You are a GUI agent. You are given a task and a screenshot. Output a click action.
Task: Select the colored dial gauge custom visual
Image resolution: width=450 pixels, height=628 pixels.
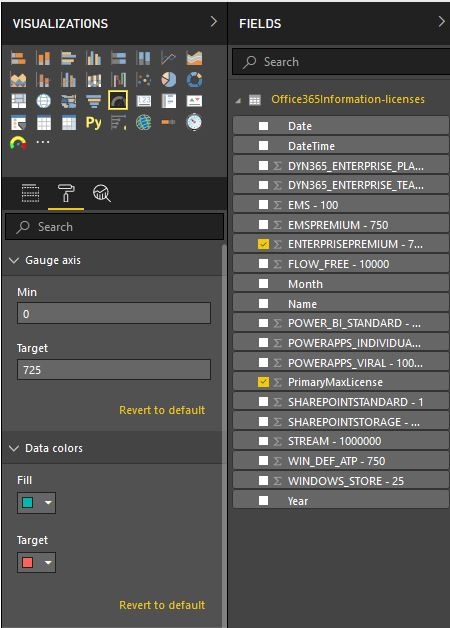coord(18,143)
